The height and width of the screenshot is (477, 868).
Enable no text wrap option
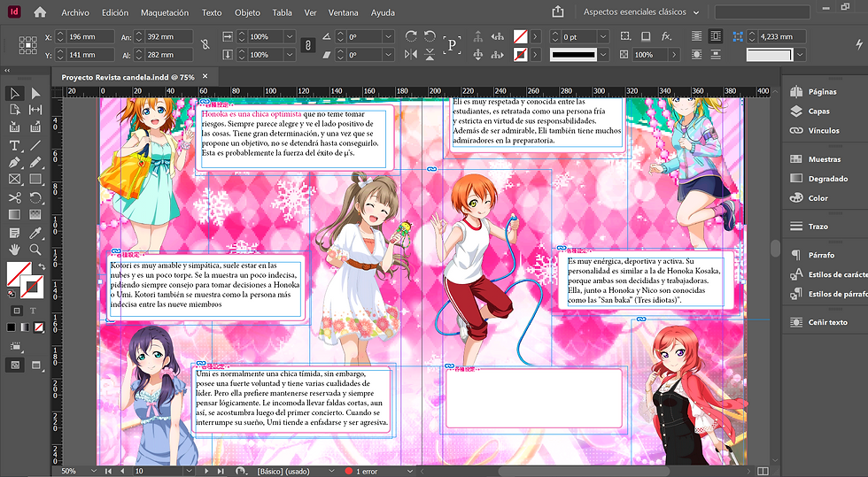(x=697, y=36)
